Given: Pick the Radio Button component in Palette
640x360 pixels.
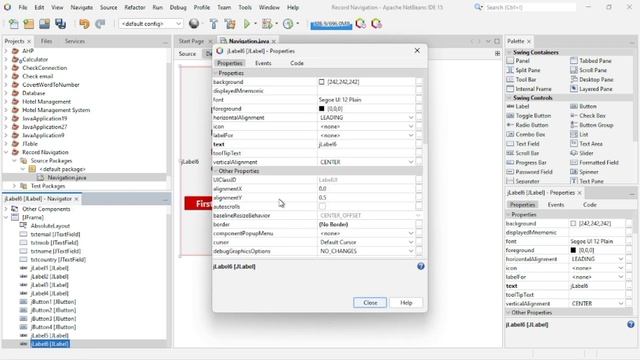Looking at the screenshot, I should pyautogui.click(x=531, y=125).
